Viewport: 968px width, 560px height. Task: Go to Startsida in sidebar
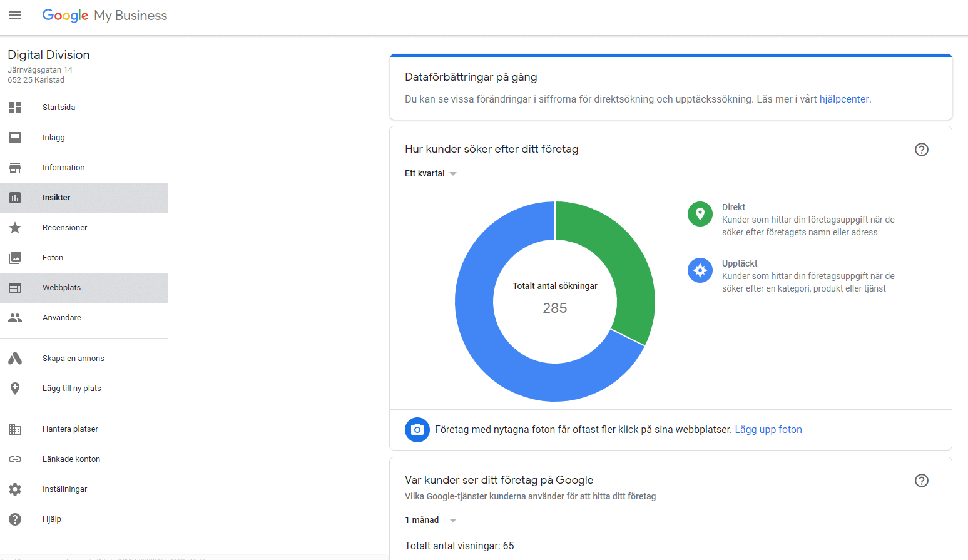[x=84, y=108]
